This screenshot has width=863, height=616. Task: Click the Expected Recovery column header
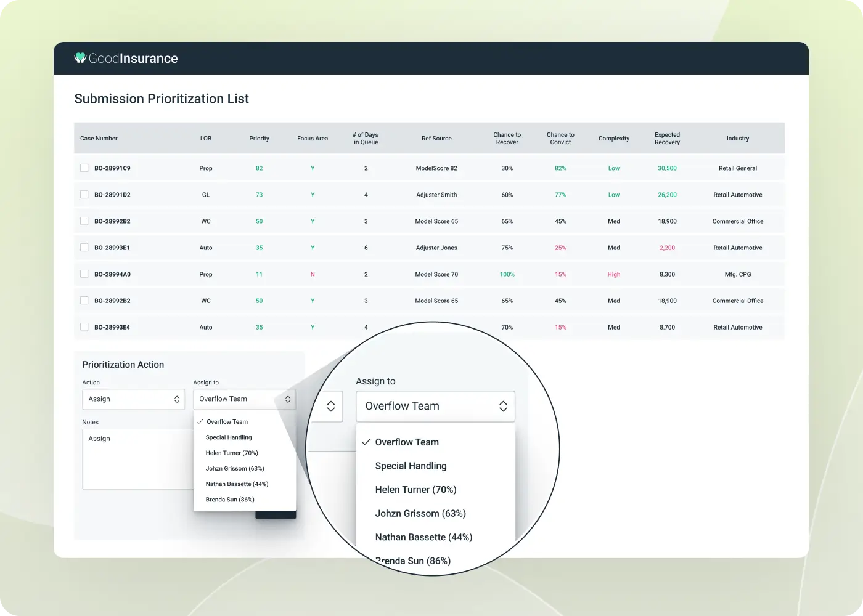click(667, 139)
